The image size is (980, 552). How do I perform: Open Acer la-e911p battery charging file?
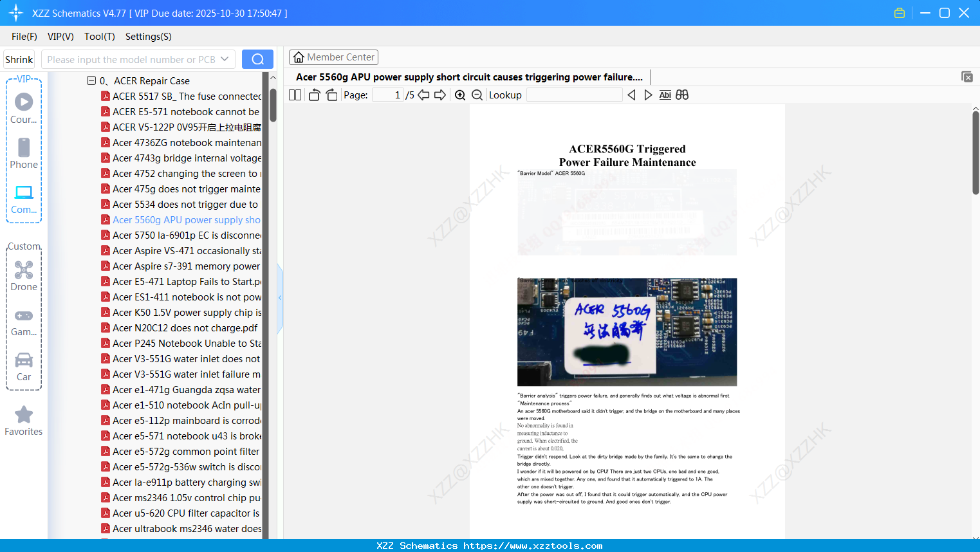[181, 483]
